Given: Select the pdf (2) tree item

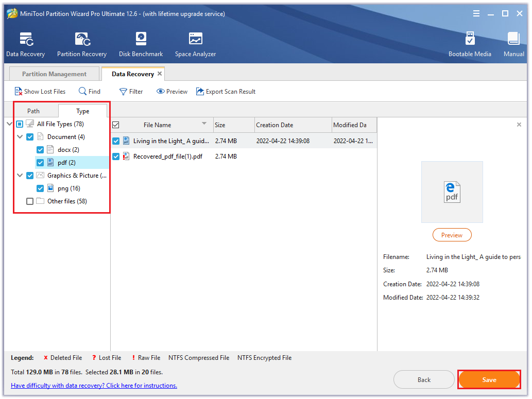Looking at the screenshot, I should [66, 163].
